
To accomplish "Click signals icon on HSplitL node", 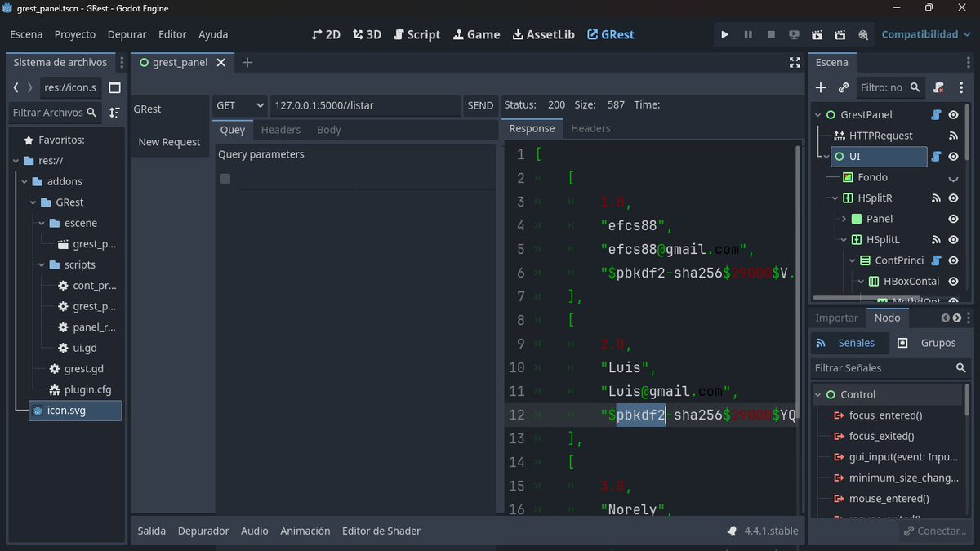I will pos(937,239).
